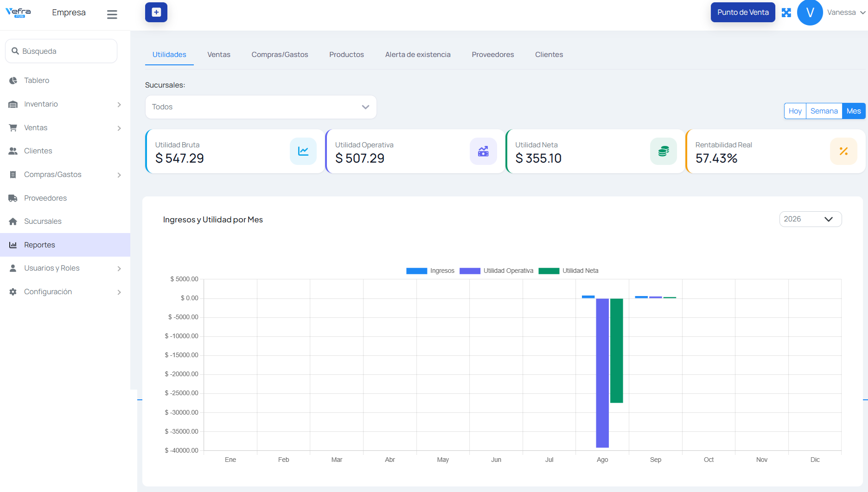Click the Rentabilidad Real percent icon

[843, 151]
